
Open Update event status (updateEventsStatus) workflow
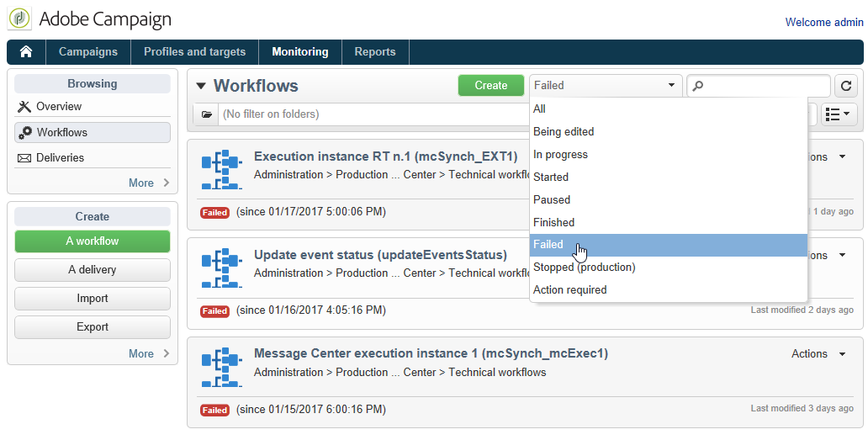pos(380,255)
